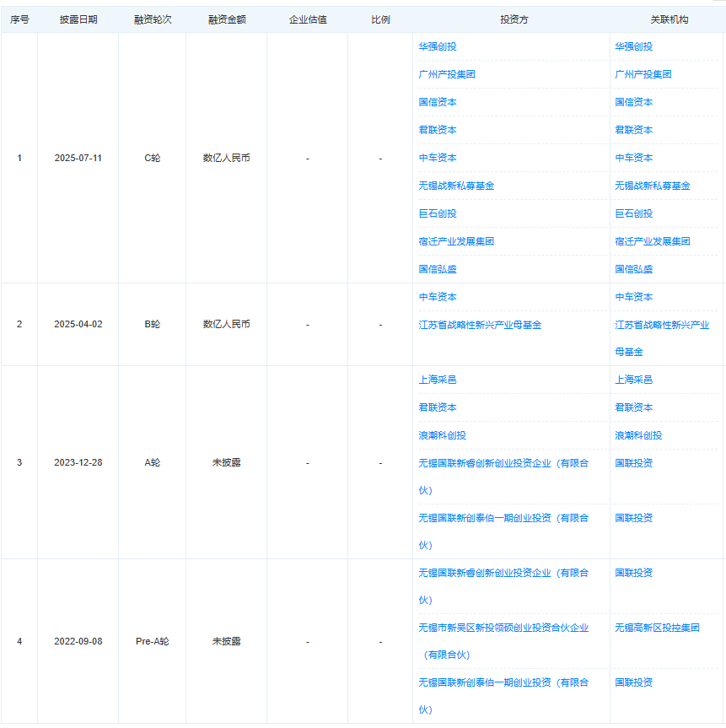
Task: Click 浪潮科创投 in 关联机构 column
Action: point(638,435)
